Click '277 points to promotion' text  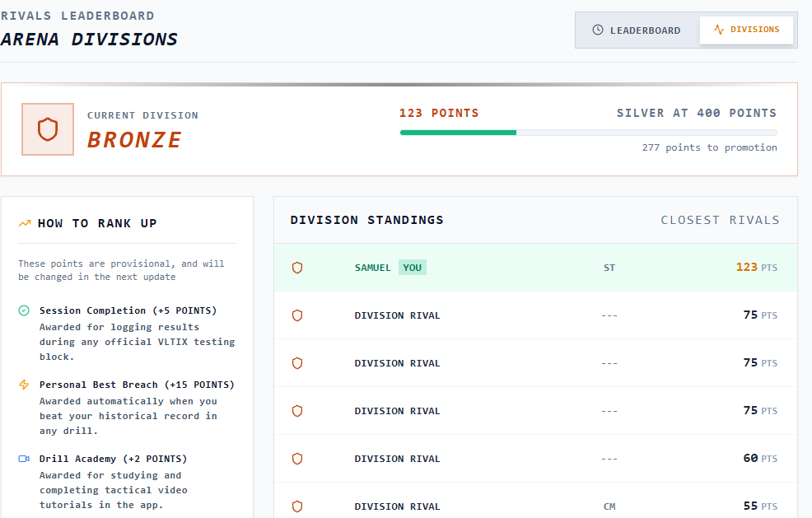point(709,147)
